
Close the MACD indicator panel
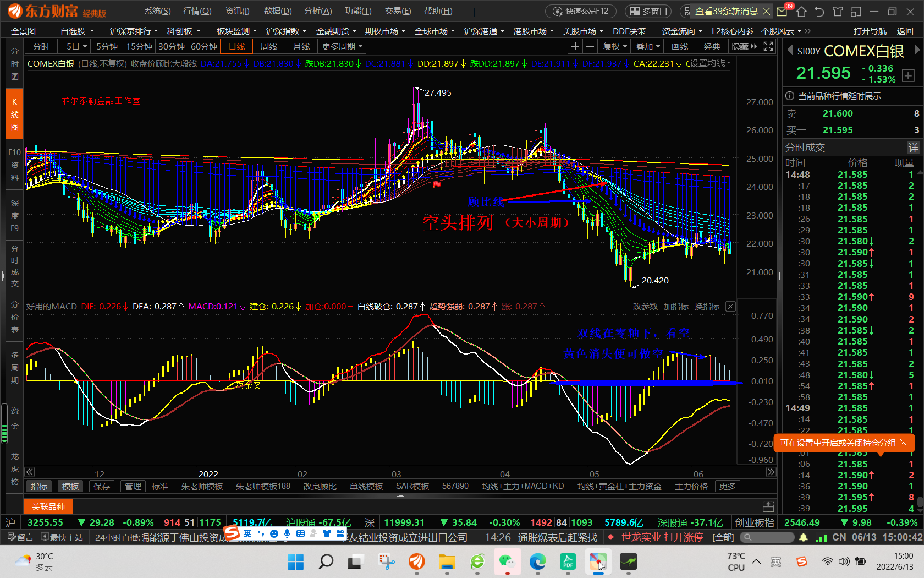point(730,307)
